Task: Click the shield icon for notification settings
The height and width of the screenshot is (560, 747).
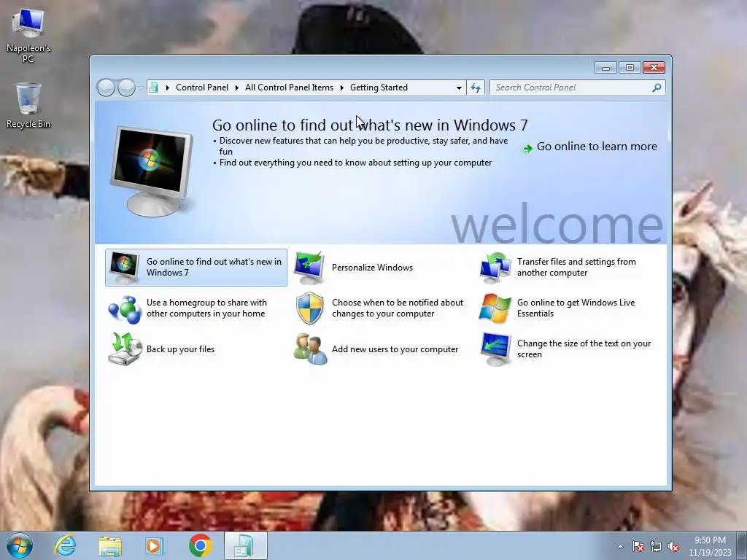Action: click(x=309, y=308)
